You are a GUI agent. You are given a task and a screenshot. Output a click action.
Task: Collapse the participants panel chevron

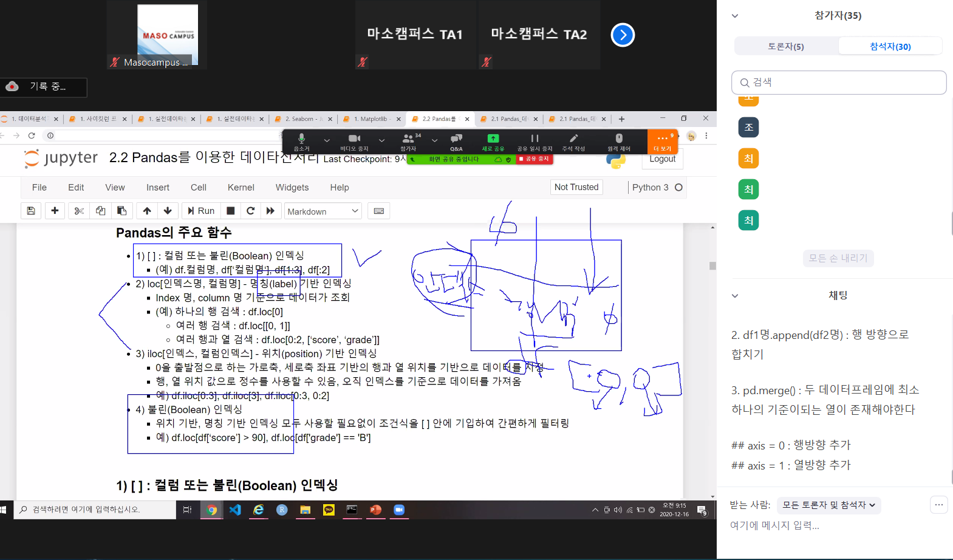735,16
